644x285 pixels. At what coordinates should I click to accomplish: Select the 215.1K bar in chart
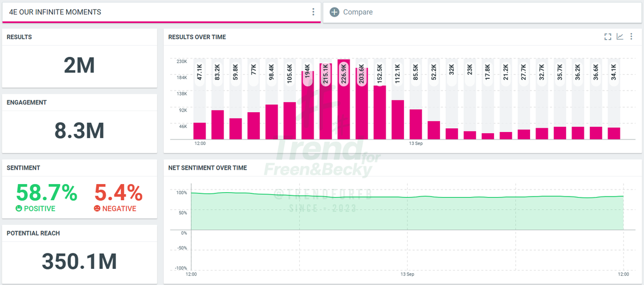tap(325, 101)
